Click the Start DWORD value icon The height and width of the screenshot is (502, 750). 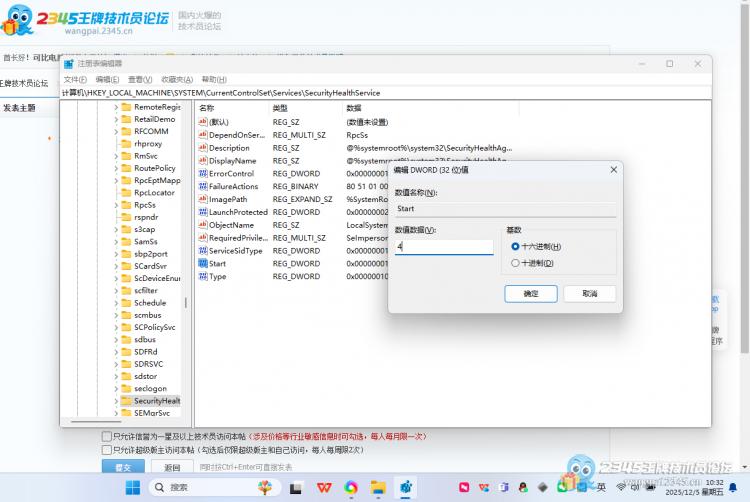pos(202,264)
